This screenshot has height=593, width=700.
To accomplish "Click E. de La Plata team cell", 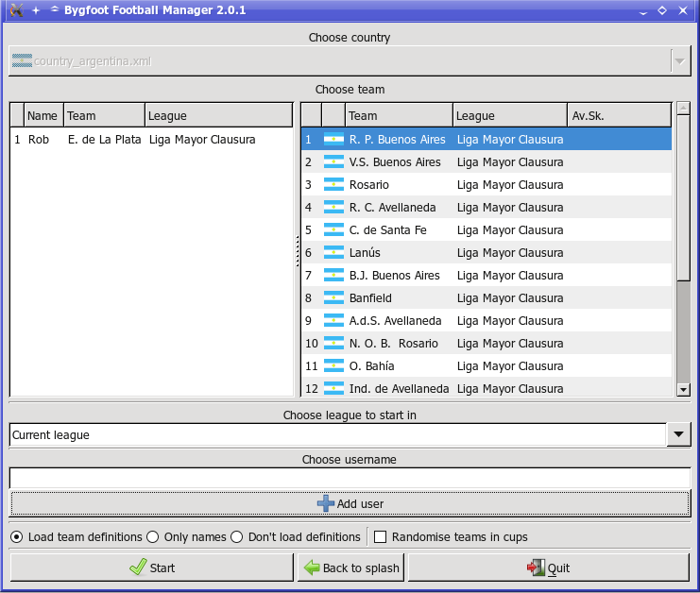I will tap(105, 140).
